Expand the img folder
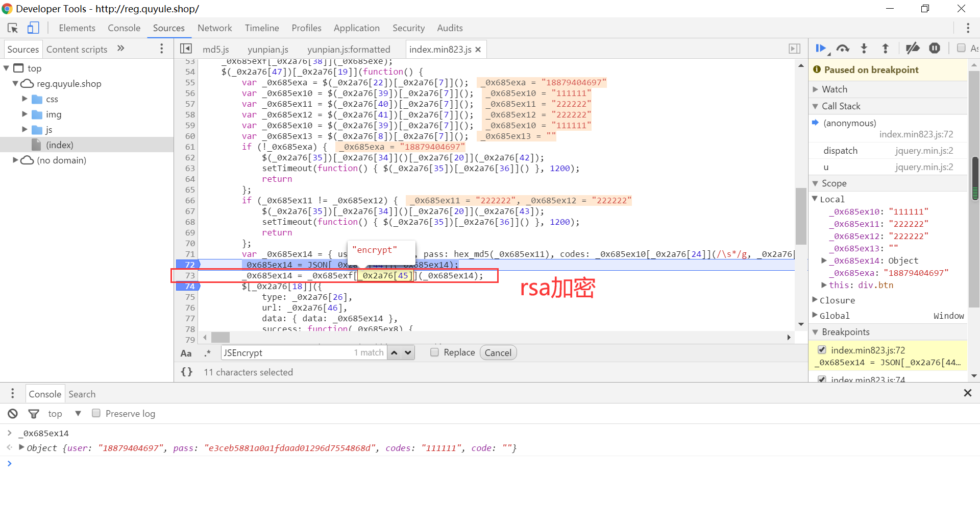 (x=24, y=114)
